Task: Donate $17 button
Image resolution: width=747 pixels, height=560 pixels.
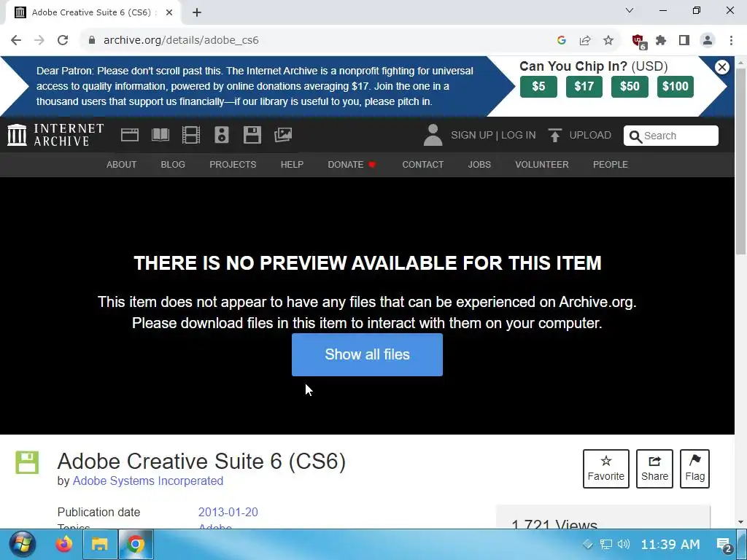Action: point(584,86)
